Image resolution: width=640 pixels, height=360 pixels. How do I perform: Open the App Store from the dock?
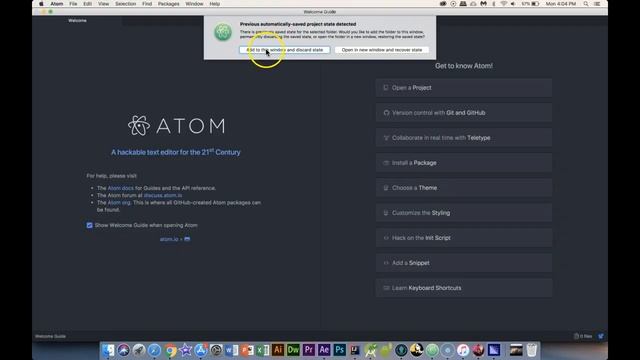(200, 350)
